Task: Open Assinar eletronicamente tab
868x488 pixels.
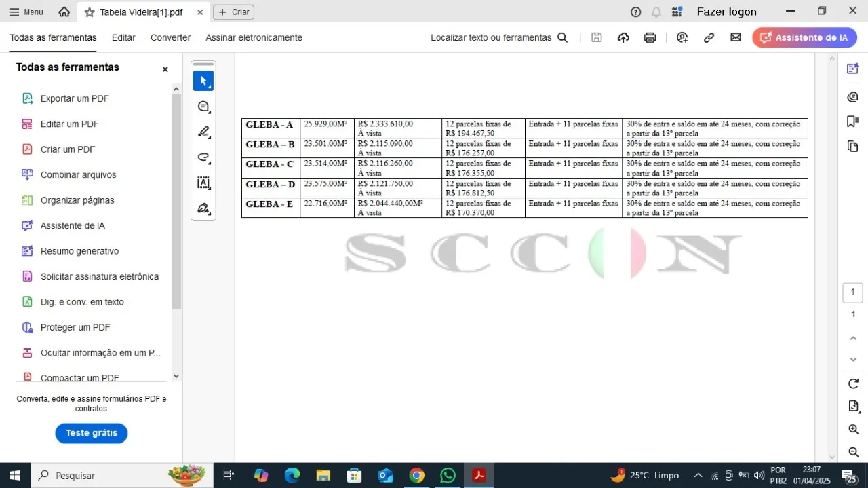Action: pyautogui.click(x=254, y=38)
